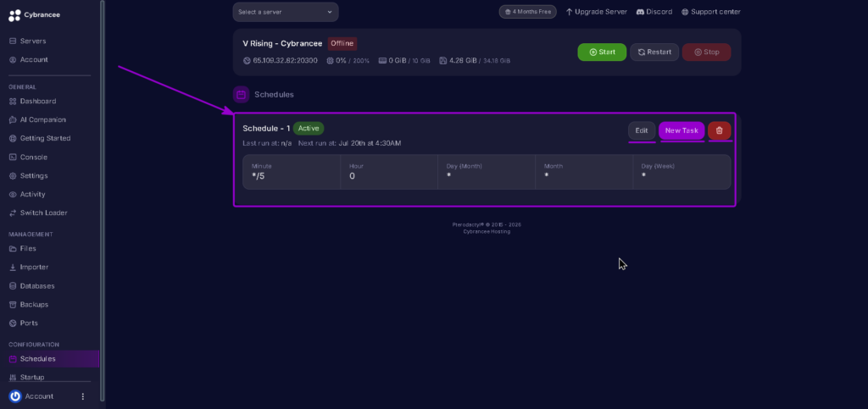This screenshot has height=409, width=868.
Task: Click the Switch Loader arrows icon
Action: point(14,213)
